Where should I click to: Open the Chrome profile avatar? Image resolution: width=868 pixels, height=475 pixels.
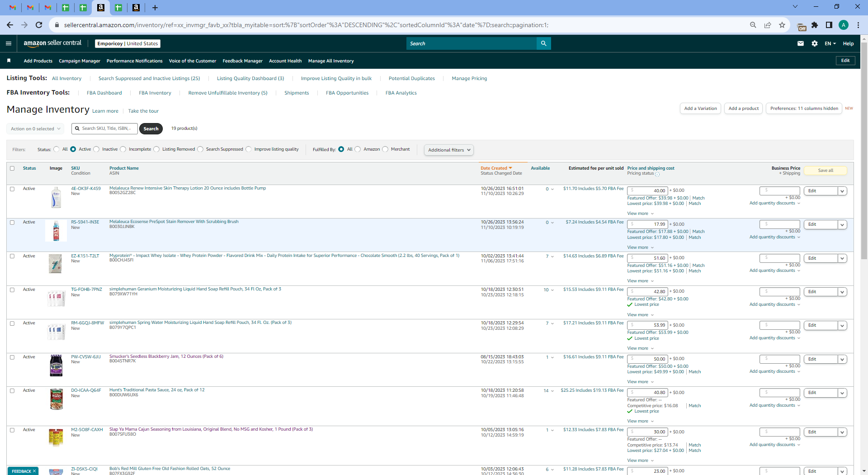844,25
